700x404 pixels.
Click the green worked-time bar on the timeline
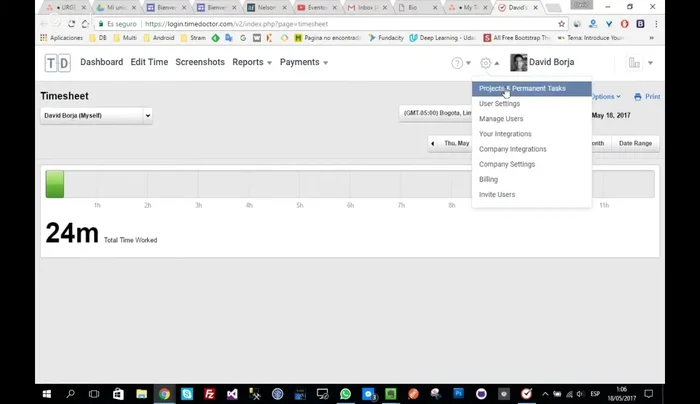55,184
